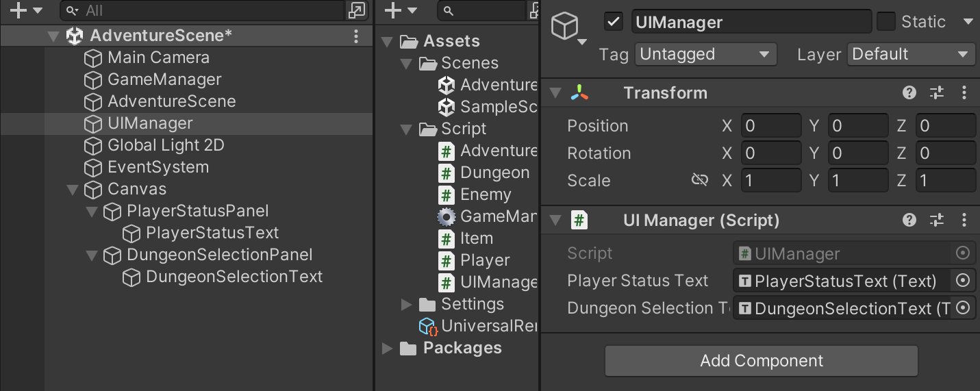Open UI Manager script help reference
Image resolution: width=980 pixels, height=391 pixels.
click(x=909, y=220)
